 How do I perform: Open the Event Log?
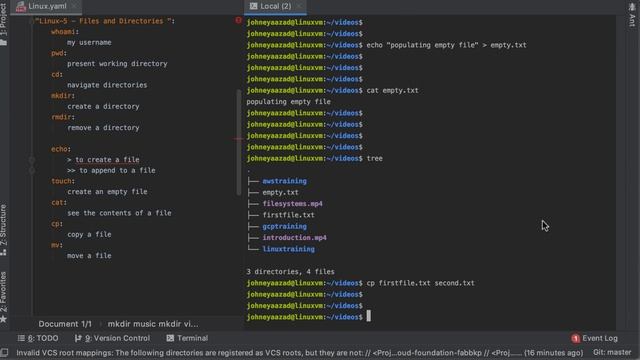(595, 338)
